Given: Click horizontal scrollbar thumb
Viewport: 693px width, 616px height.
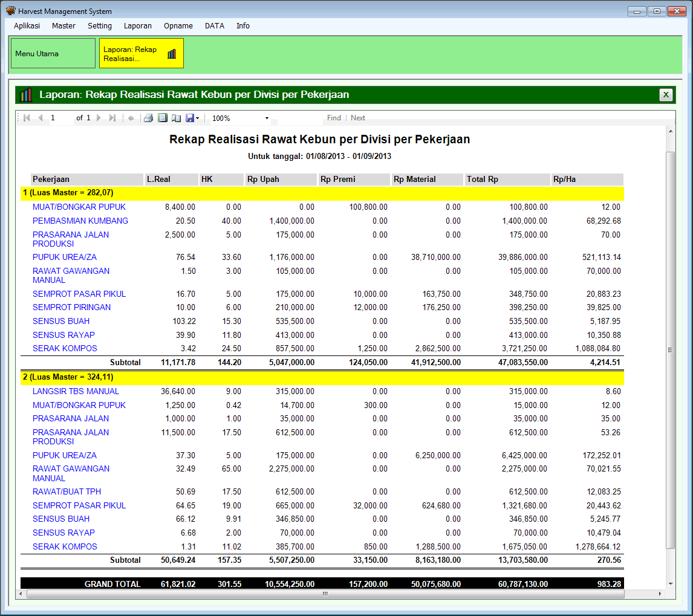Looking at the screenshot, I should click(325, 594).
